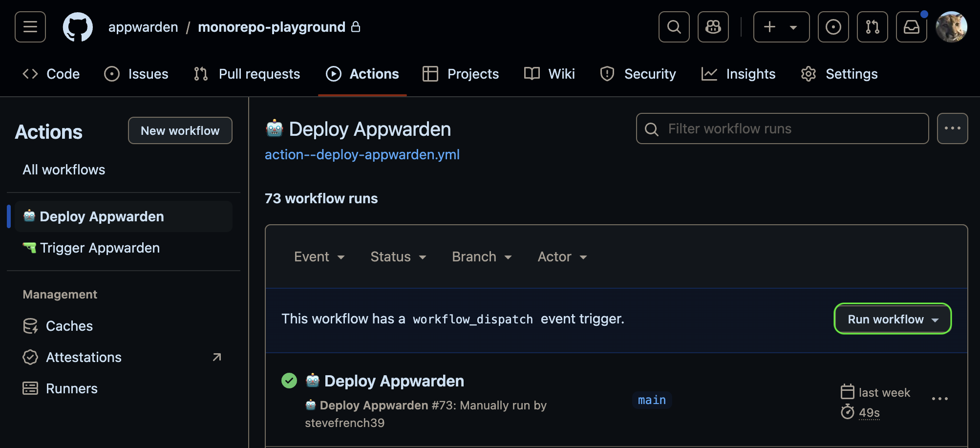Open the Branch filter dropdown

pos(481,256)
